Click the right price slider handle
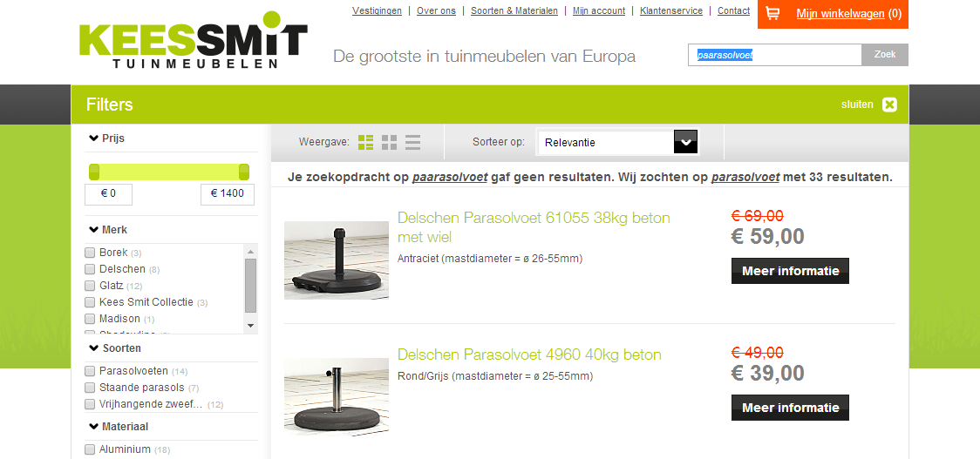980x459 pixels. (244, 172)
